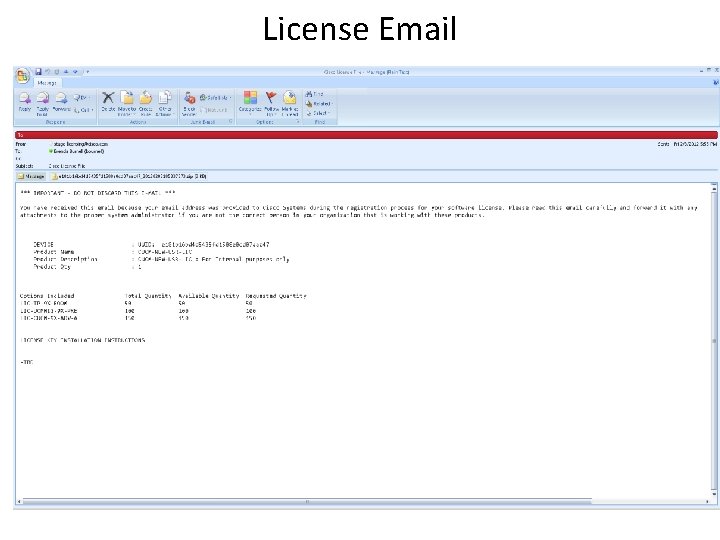Viewport: 720px width, 540px height.
Task: Open the attached zip license file
Action: (x=129, y=176)
